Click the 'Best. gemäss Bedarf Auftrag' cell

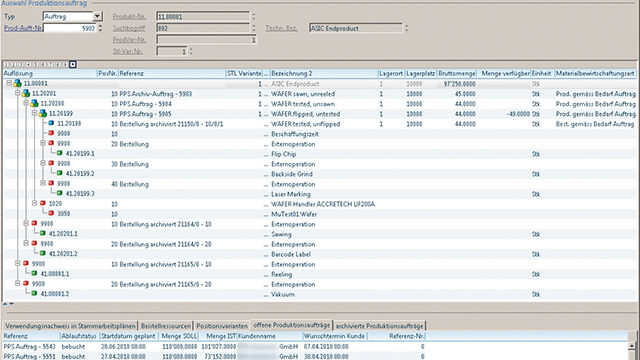click(596, 124)
